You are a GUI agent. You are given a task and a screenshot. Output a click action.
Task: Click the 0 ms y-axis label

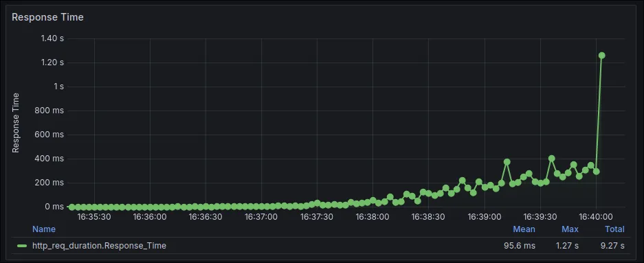click(x=54, y=207)
